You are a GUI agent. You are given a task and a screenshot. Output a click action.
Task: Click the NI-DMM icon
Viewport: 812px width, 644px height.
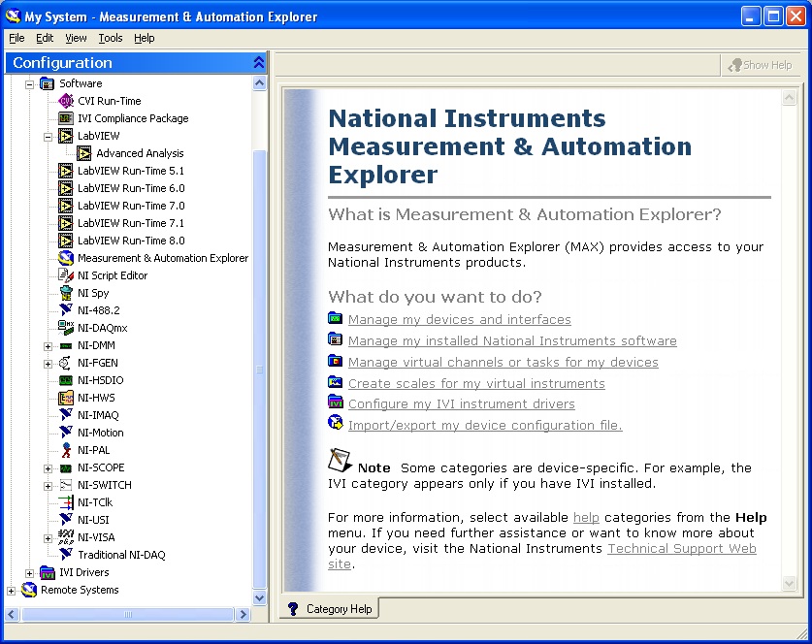[66, 346]
